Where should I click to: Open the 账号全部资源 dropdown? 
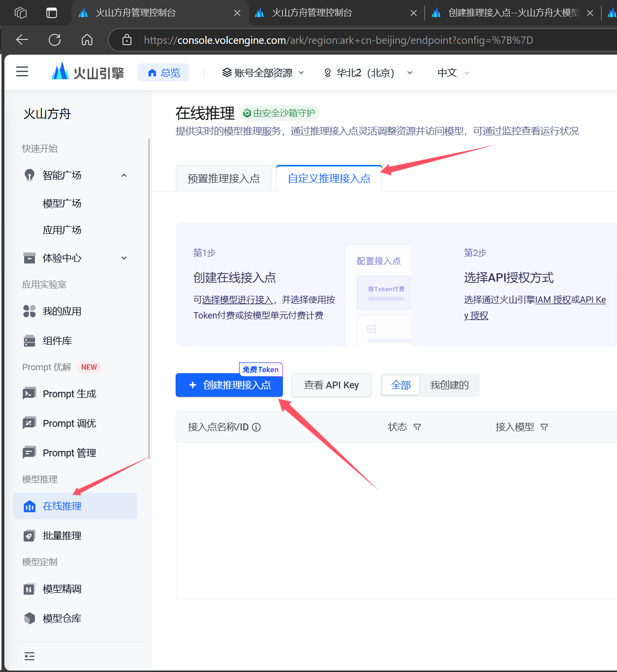(263, 73)
